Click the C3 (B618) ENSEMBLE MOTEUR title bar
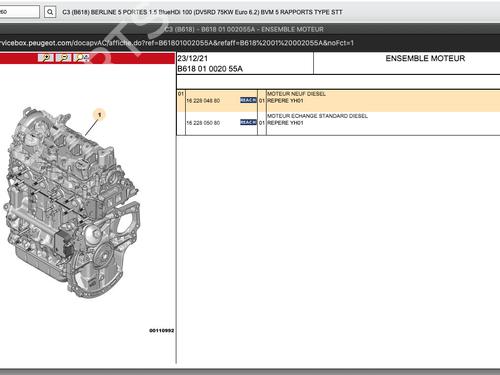500x375 pixels. 244,29
